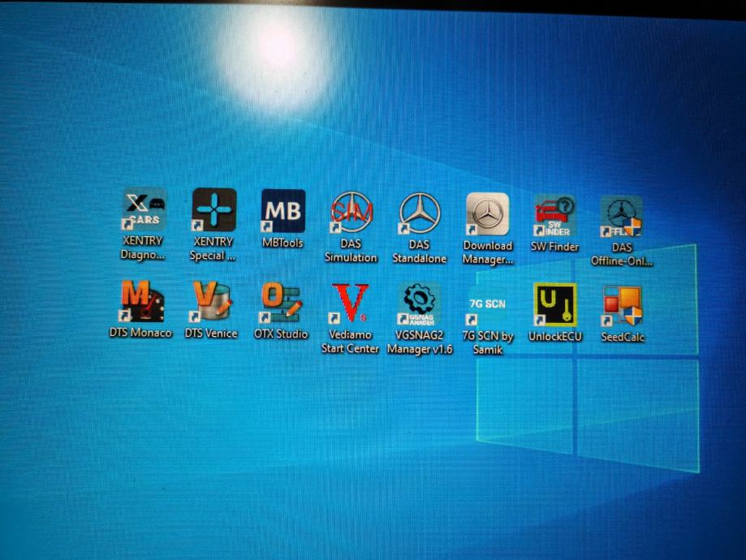Select the SeedCalc desktop icon
The width and height of the screenshot is (746, 560).
(623, 307)
